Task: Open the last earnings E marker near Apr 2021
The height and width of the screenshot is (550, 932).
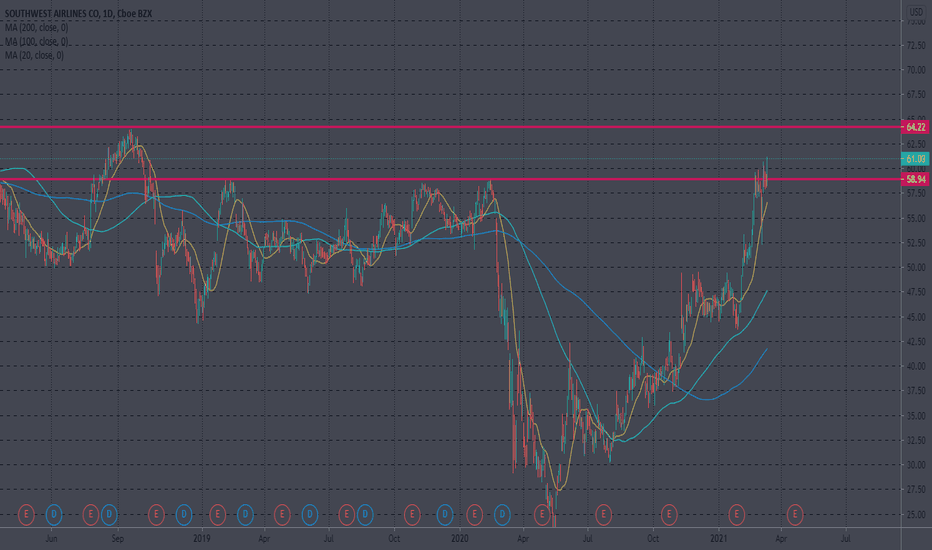Action: (795, 514)
